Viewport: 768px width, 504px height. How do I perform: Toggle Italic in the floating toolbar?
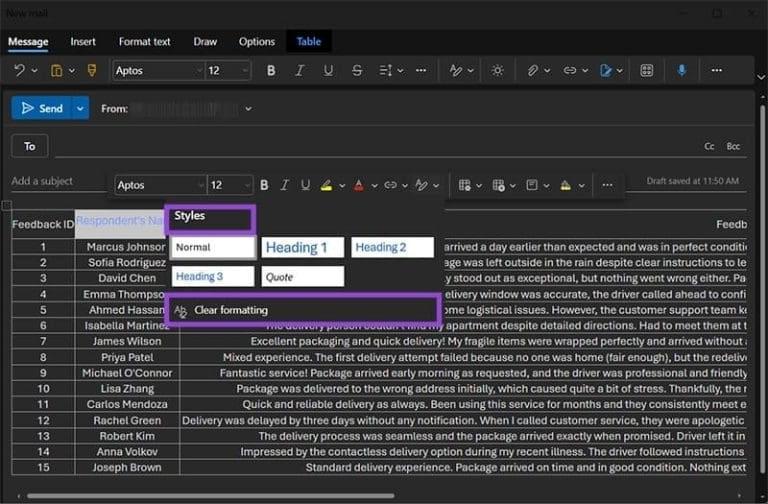[285, 185]
